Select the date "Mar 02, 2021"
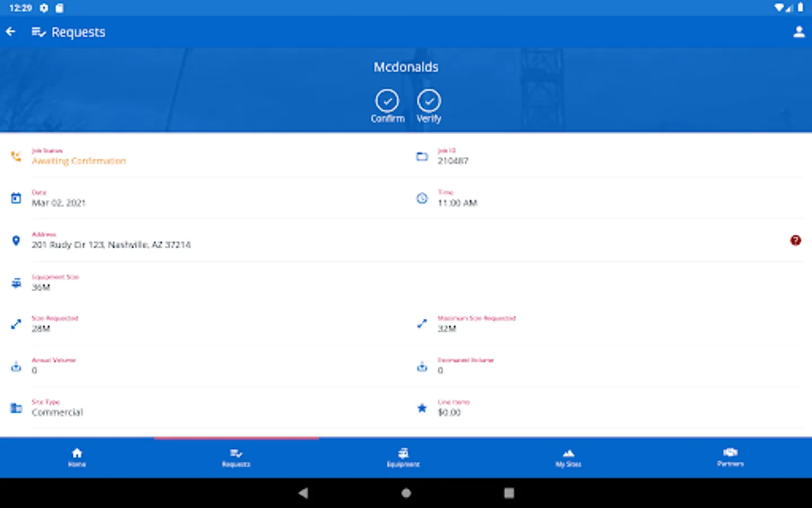This screenshot has width=812, height=508. click(x=59, y=203)
